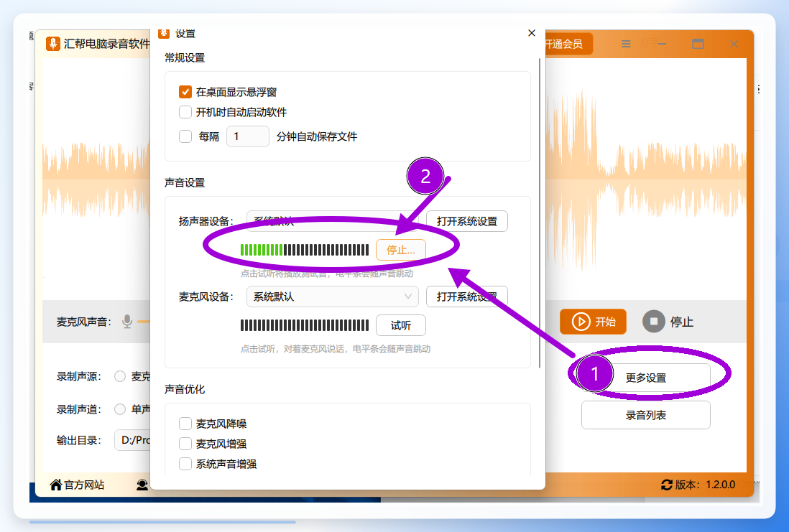
Task: Click 试听 to test the microphone
Action: pyautogui.click(x=400, y=325)
